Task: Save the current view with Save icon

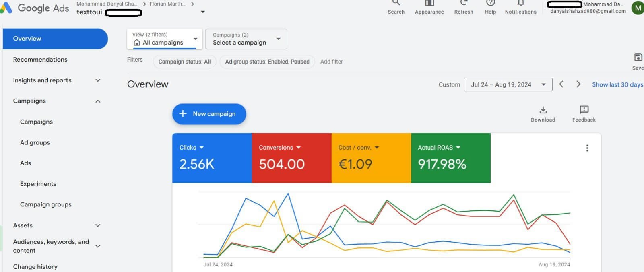Action: click(x=638, y=61)
